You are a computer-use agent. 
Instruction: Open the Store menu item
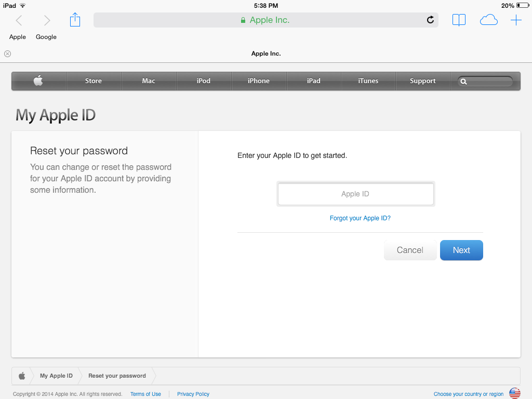(x=94, y=81)
